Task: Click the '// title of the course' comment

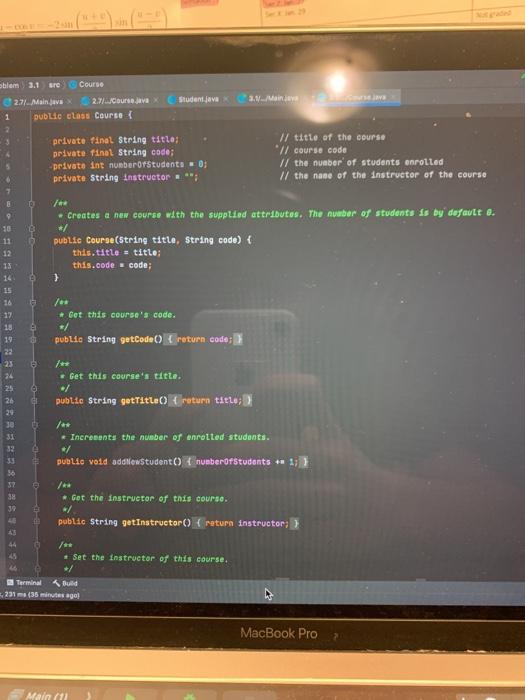Action: click(x=333, y=137)
